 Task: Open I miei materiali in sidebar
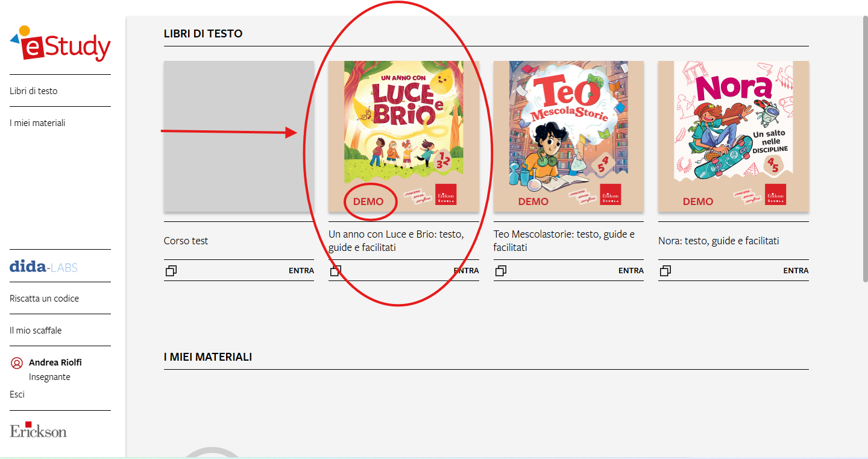[37, 123]
